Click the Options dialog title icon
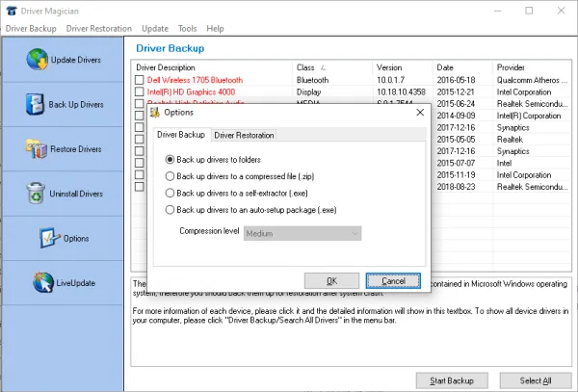 coord(155,113)
